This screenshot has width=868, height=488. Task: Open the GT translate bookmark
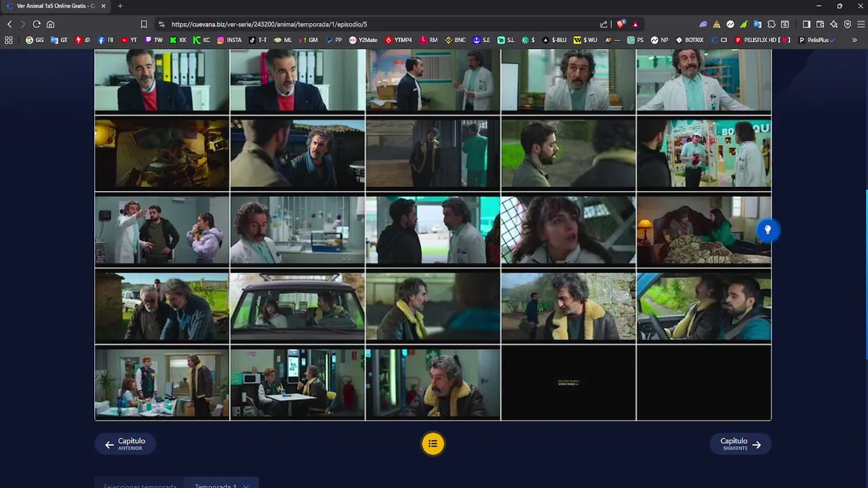[60, 40]
